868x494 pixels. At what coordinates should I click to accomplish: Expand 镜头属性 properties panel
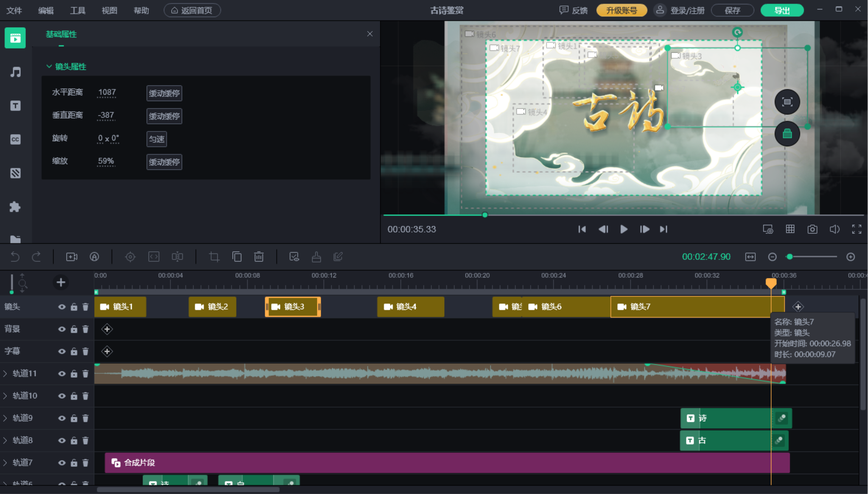(x=48, y=66)
